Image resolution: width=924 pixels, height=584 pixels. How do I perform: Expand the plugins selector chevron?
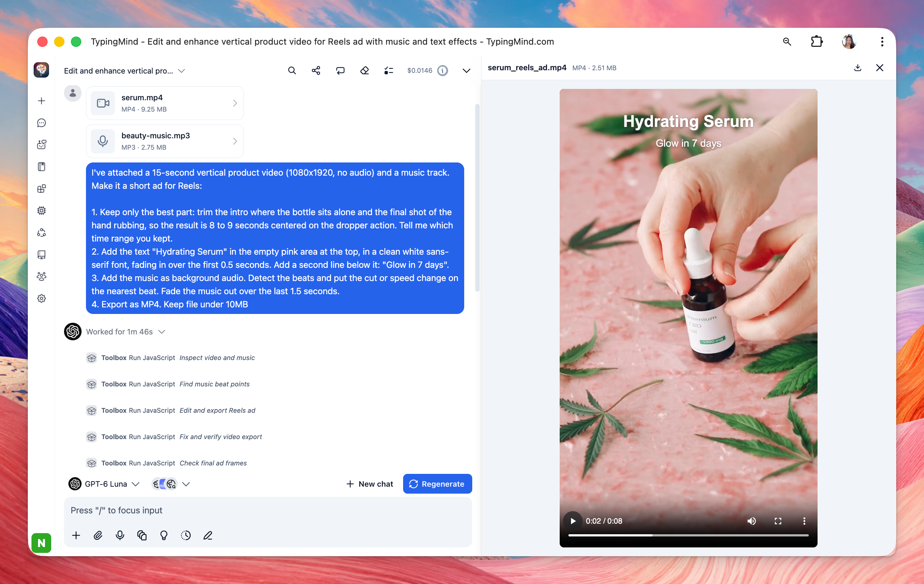(x=186, y=484)
